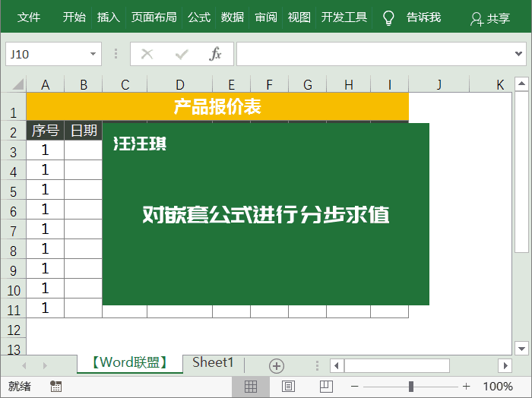Click the 日期 header cell
The image size is (532, 398).
[x=84, y=130]
